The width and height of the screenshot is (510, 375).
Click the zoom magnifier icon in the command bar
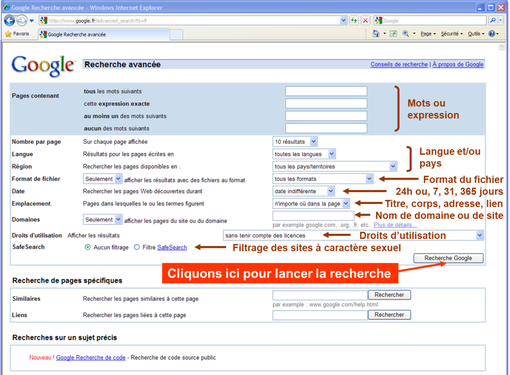click(x=406, y=33)
